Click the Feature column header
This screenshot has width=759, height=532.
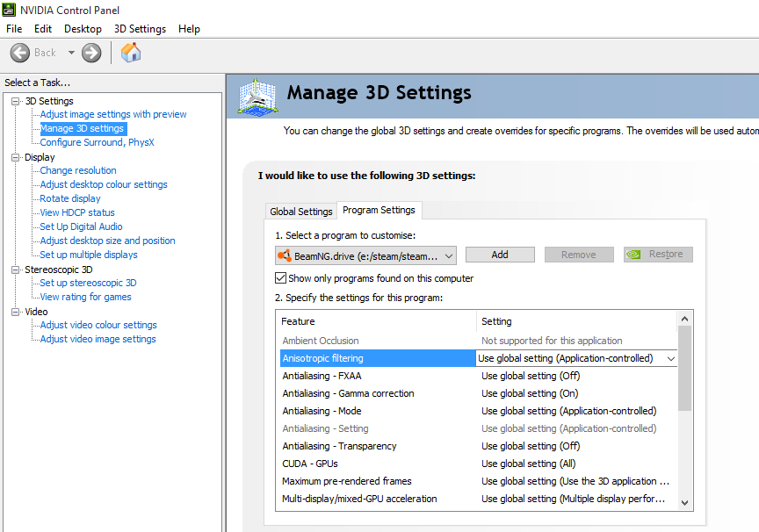tap(376, 321)
